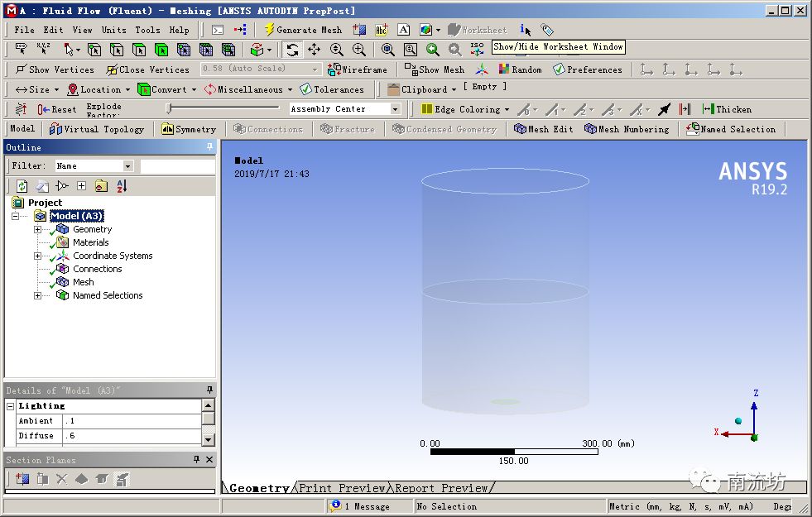Image resolution: width=812 pixels, height=517 pixels.
Task: Open the Clipboard dropdown
Action: 423,89
